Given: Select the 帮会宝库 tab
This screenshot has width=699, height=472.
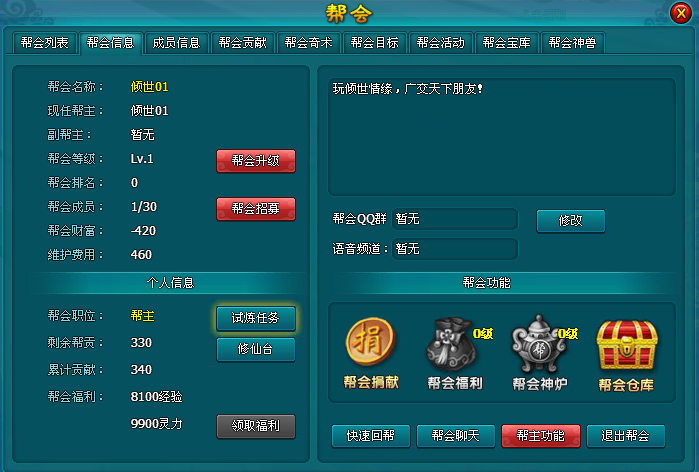Looking at the screenshot, I should pyautogui.click(x=506, y=43).
